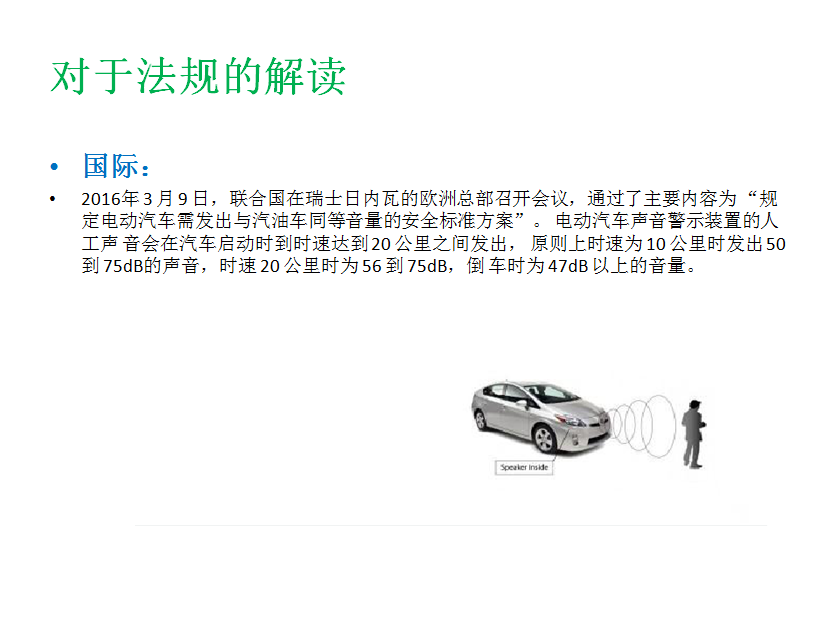This screenshot has height=626, width=837.
Task: Click the Speaker inside label box
Action: tap(524, 467)
